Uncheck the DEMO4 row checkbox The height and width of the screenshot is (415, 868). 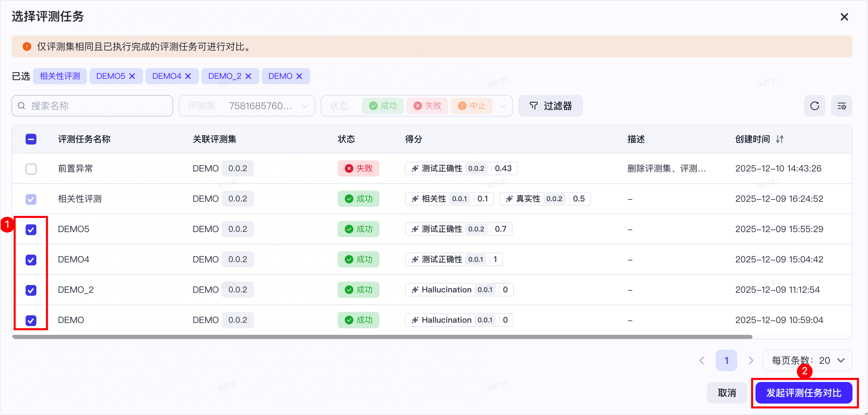pos(31,260)
